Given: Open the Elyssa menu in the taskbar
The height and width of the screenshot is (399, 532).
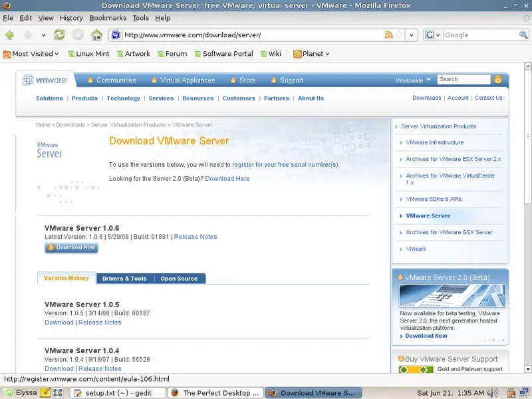Looking at the screenshot, I should coord(20,393).
